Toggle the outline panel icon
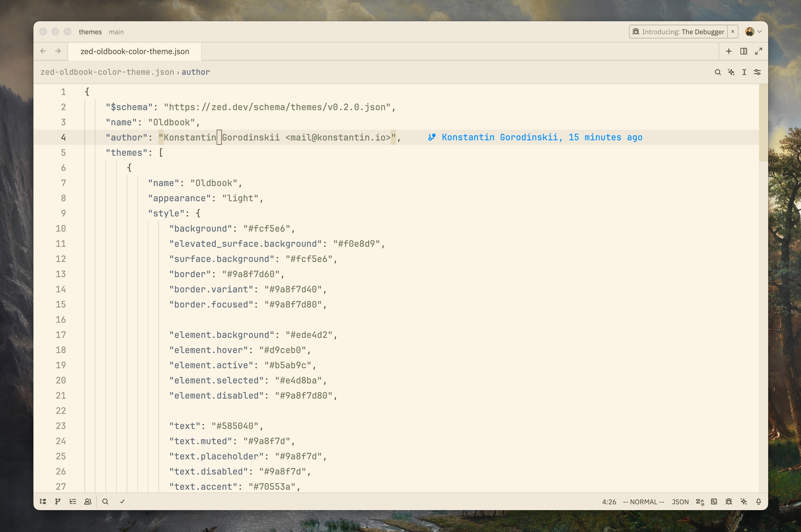The image size is (801, 532). (x=73, y=501)
